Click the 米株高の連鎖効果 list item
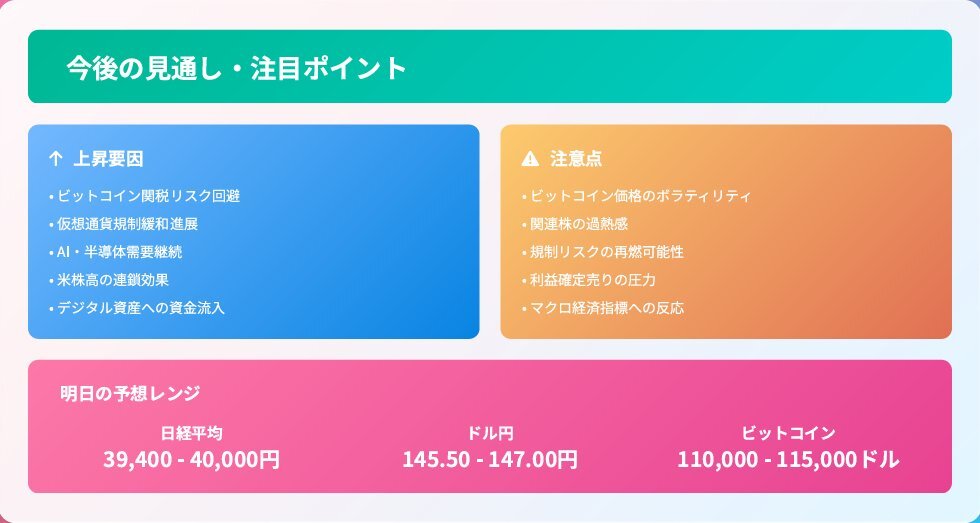This screenshot has height=523, width=980. point(109,280)
